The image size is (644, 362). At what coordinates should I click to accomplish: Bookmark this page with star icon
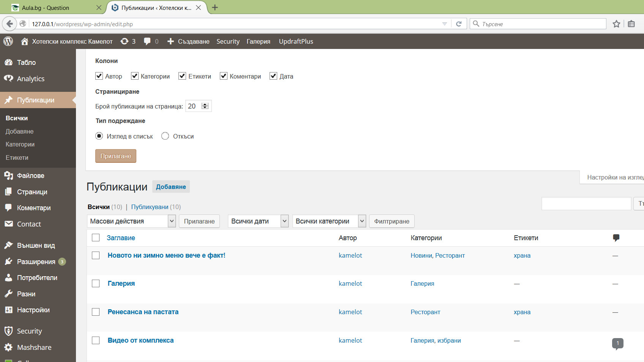click(616, 24)
